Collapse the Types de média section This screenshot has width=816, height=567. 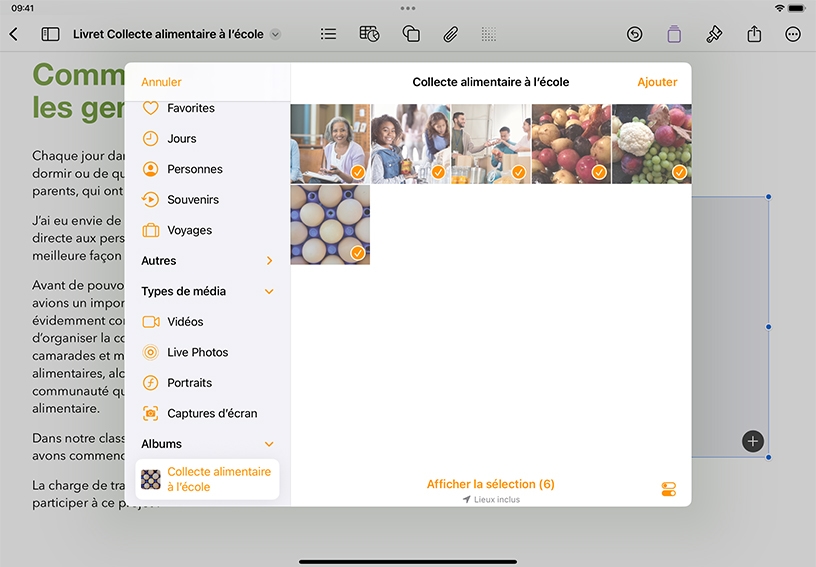coord(269,291)
